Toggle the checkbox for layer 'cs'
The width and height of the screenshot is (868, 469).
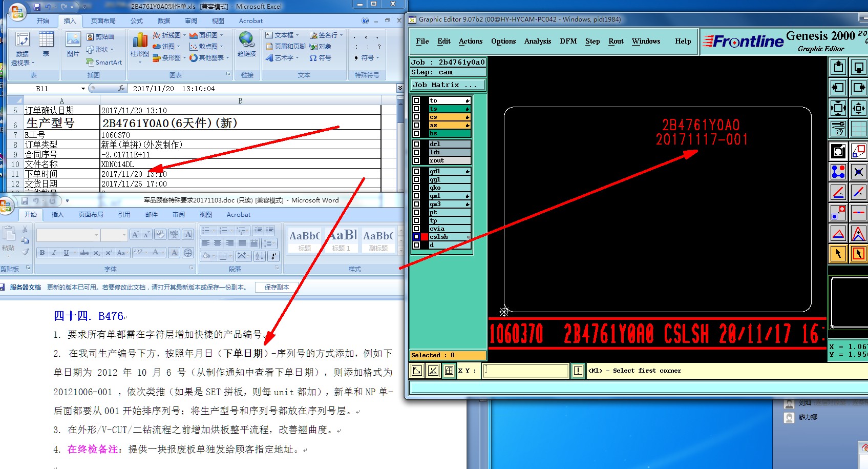click(x=416, y=117)
